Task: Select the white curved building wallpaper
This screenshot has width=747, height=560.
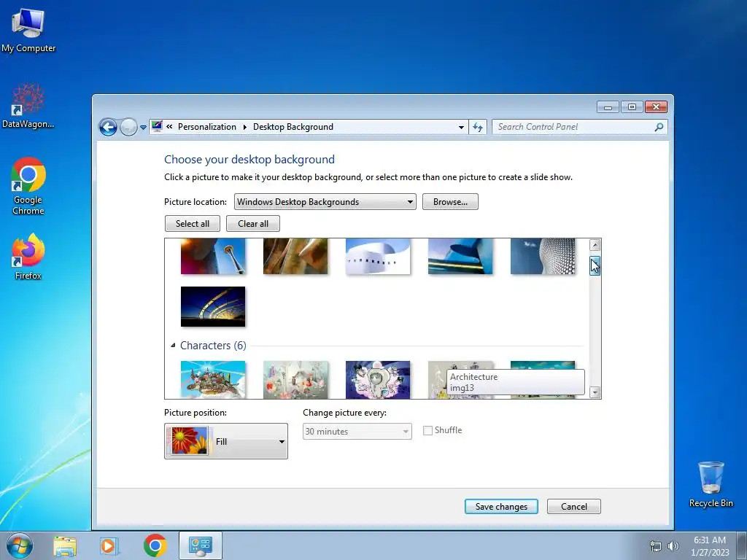Action: point(378,257)
